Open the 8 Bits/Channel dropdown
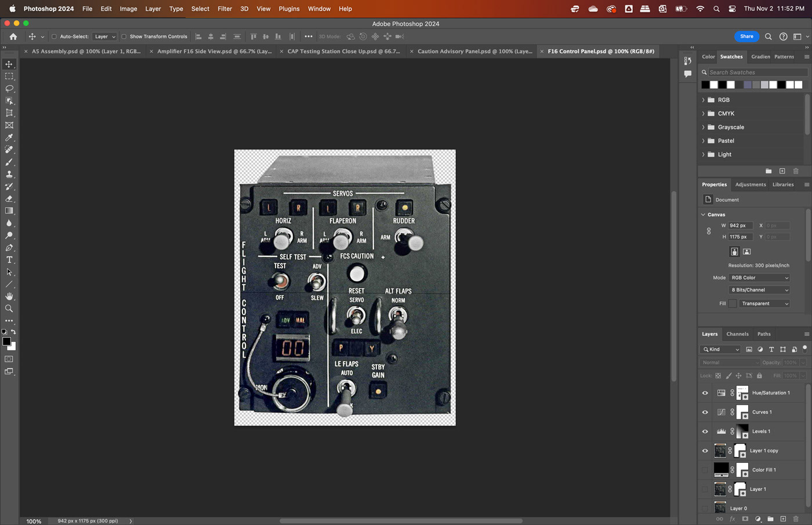The image size is (812, 525). tap(759, 290)
